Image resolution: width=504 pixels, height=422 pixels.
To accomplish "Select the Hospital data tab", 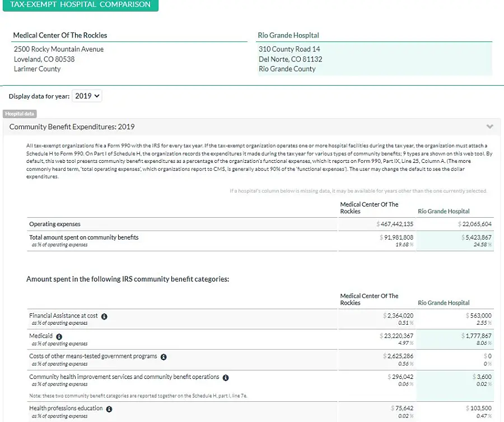I will (20, 114).
